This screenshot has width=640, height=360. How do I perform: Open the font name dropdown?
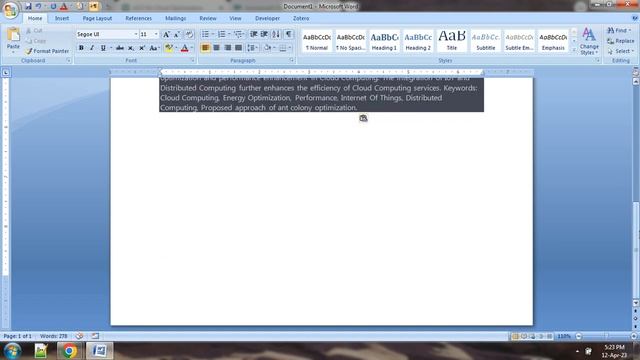pos(136,35)
